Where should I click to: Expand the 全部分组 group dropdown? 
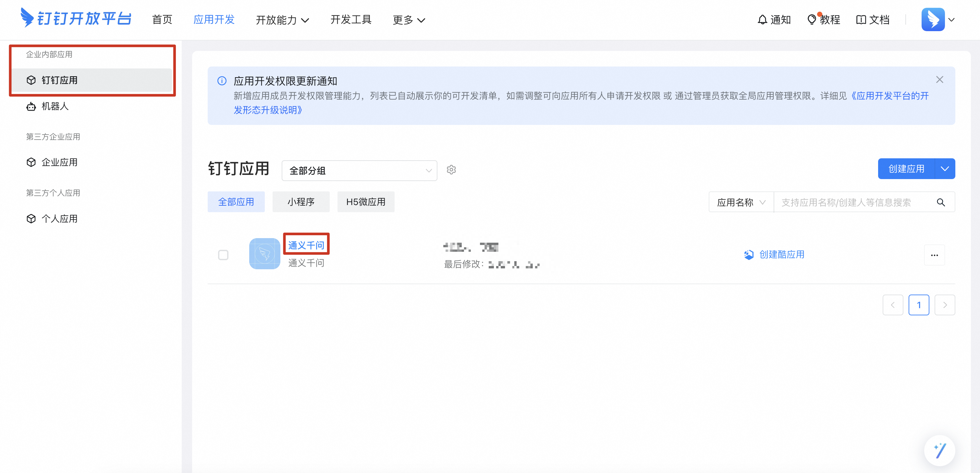359,171
